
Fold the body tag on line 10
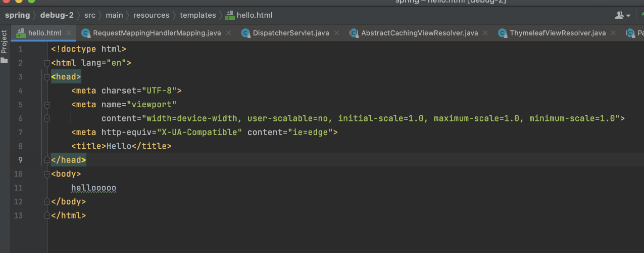pos(47,174)
